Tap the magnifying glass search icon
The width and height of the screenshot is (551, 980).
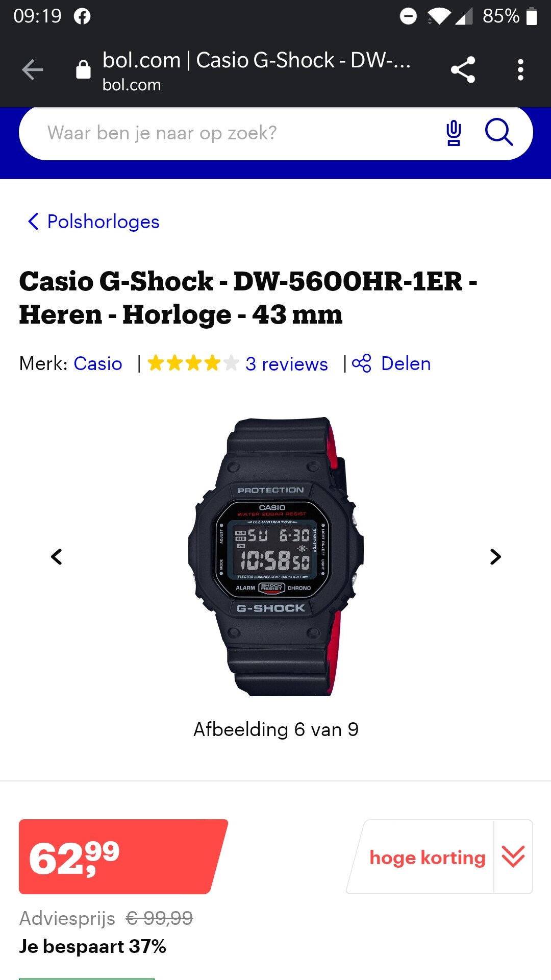pos(498,133)
